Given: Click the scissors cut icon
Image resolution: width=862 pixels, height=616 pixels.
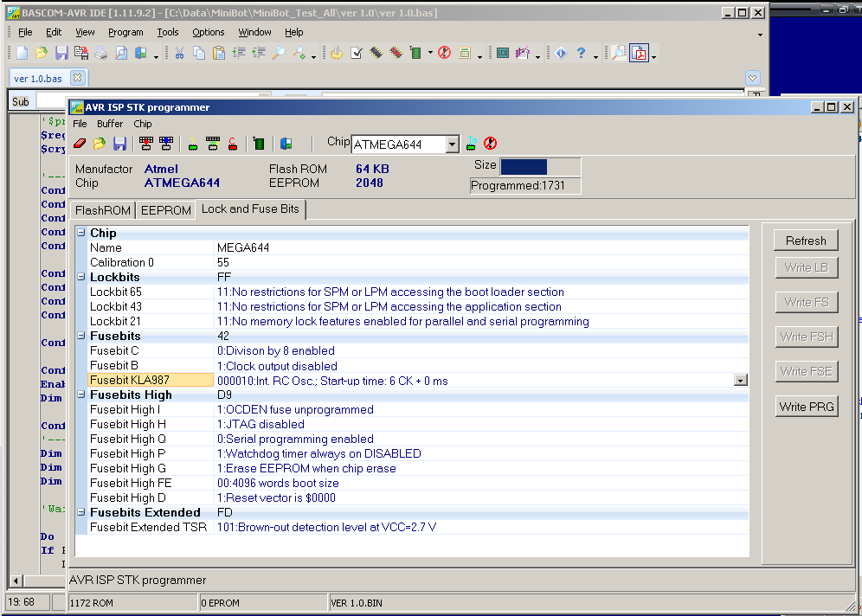Looking at the screenshot, I should [x=179, y=54].
